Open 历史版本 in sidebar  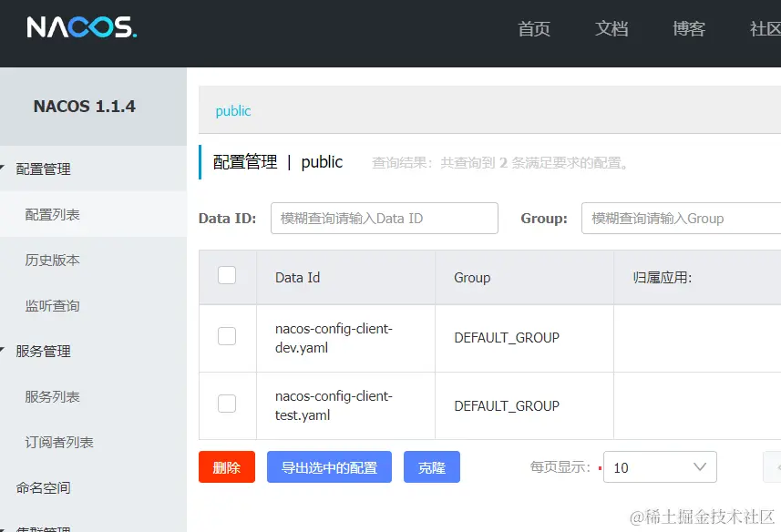click(52, 260)
